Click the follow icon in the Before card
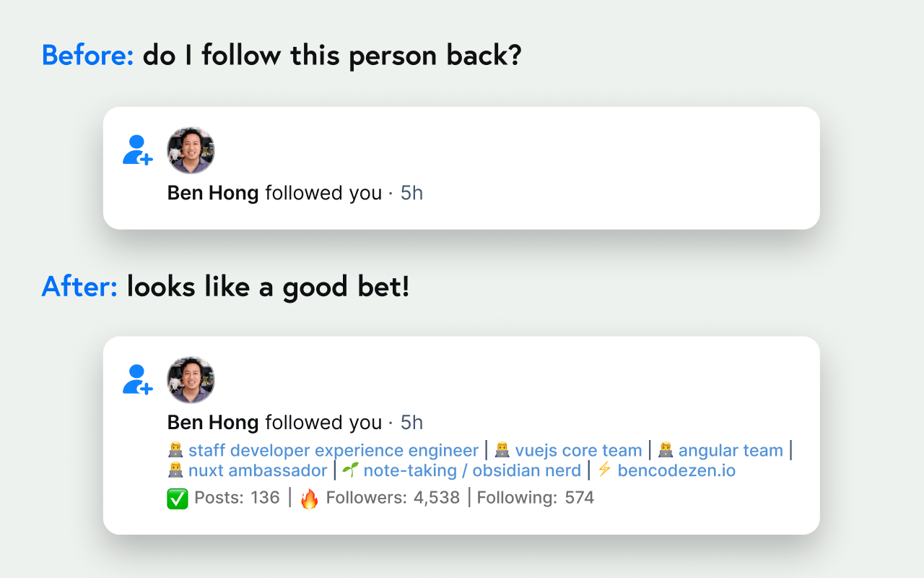This screenshot has height=578, width=924. [x=137, y=150]
